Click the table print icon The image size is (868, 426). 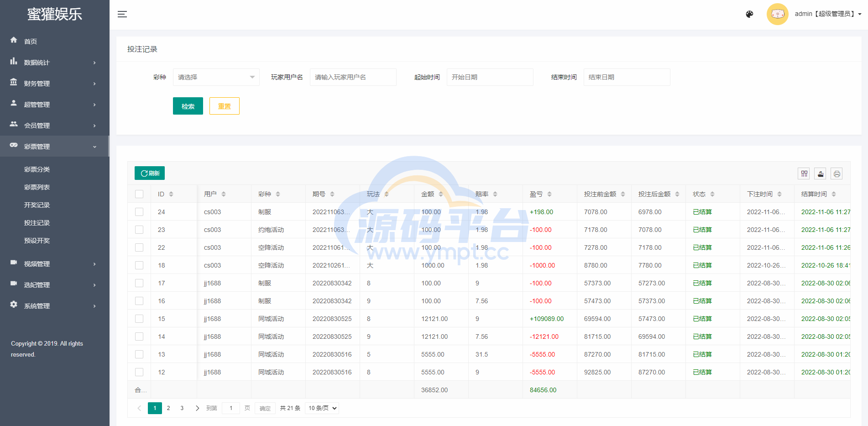tap(837, 174)
